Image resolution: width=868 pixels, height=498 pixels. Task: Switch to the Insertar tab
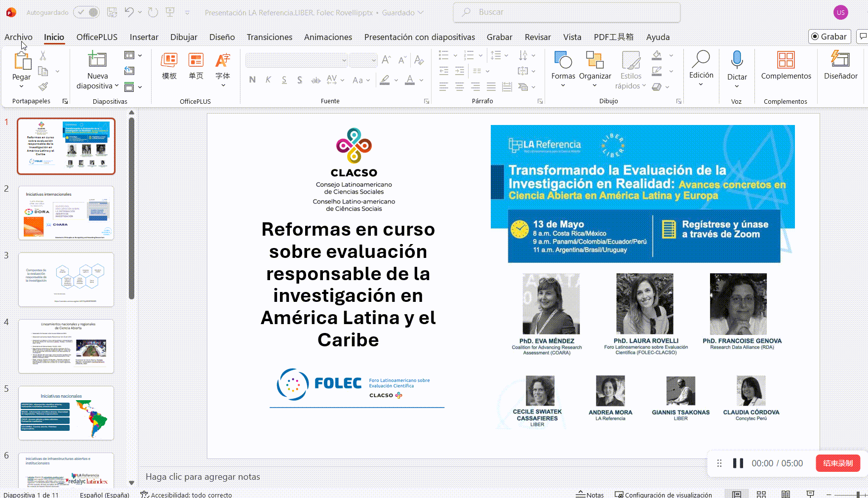pyautogui.click(x=144, y=37)
